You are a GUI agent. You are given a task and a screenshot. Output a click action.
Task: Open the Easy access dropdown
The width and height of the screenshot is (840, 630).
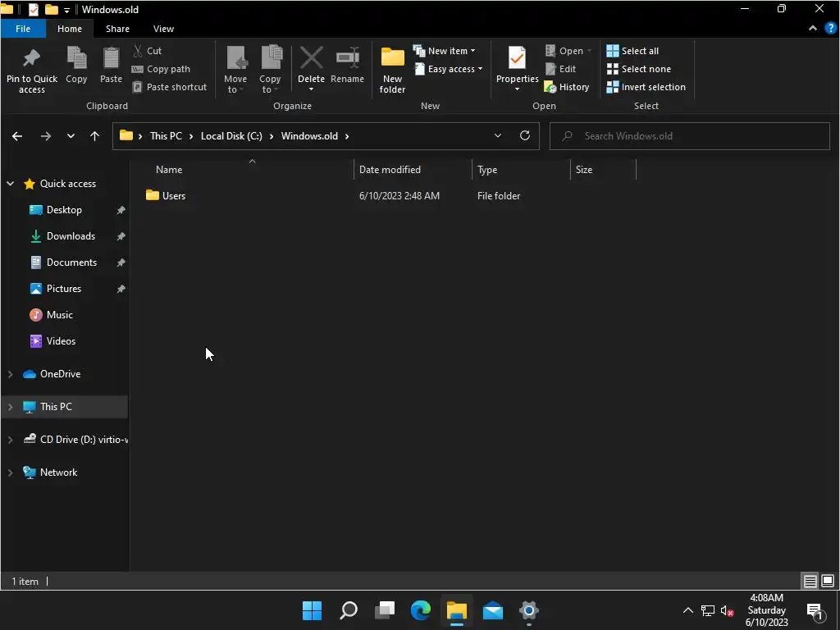[x=449, y=69]
